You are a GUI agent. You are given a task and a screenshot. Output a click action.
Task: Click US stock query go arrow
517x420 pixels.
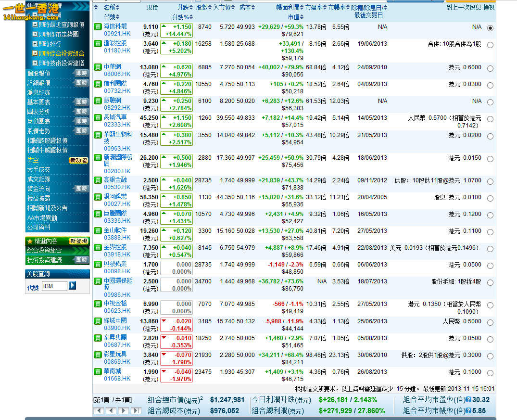tap(72, 285)
